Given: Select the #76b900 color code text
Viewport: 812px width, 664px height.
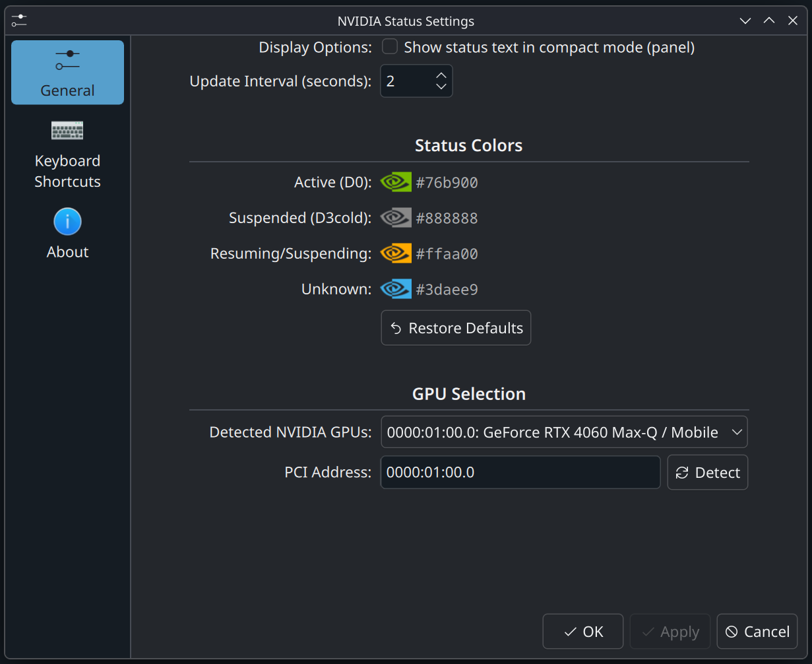Looking at the screenshot, I should tap(447, 182).
